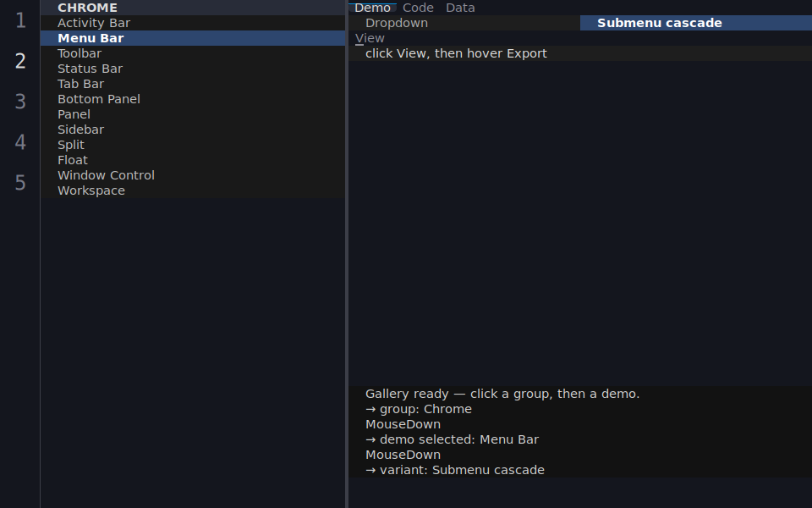812x508 pixels.
Task: Select the Split demo
Action: pos(193,145)
